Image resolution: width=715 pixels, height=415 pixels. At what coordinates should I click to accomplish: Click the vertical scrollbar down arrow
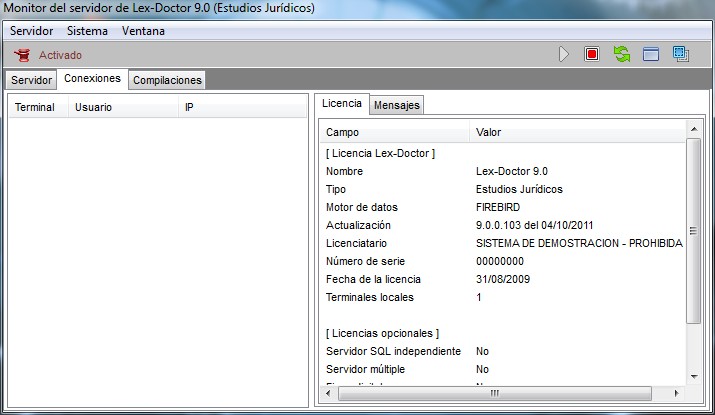694,377
